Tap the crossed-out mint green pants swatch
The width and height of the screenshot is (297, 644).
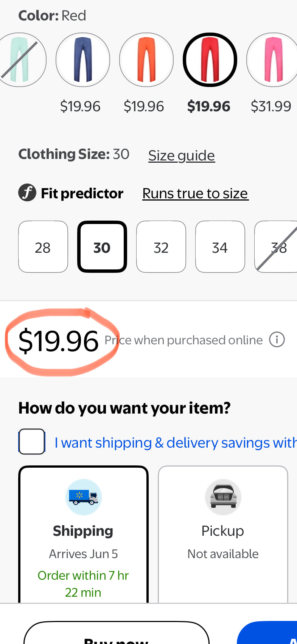[21, 60]
